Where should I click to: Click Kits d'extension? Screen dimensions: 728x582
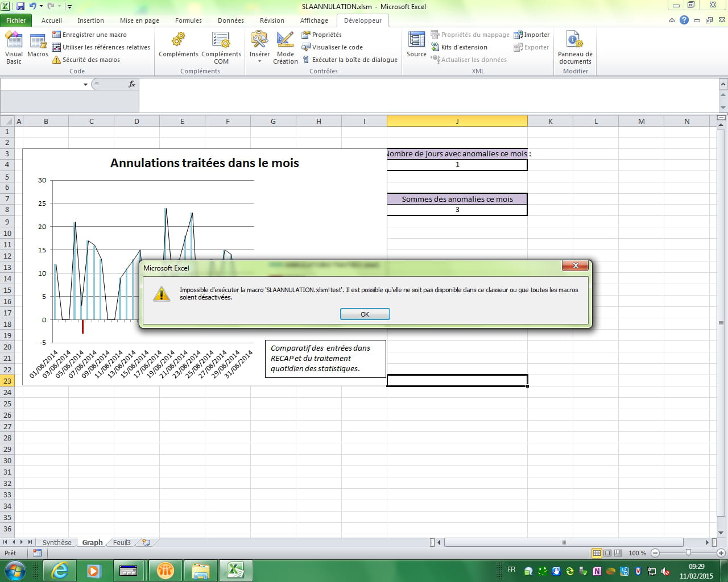pos(458,47)
